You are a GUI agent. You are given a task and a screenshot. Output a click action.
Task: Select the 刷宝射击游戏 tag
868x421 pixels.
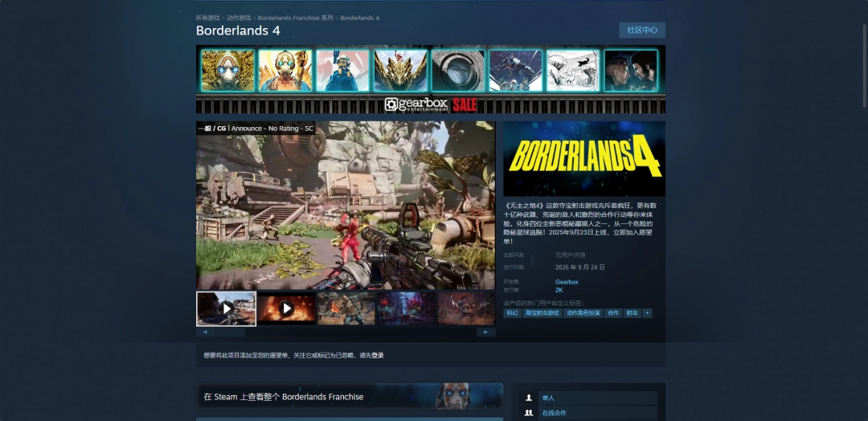pyautogui.click(x=542, y=313)
